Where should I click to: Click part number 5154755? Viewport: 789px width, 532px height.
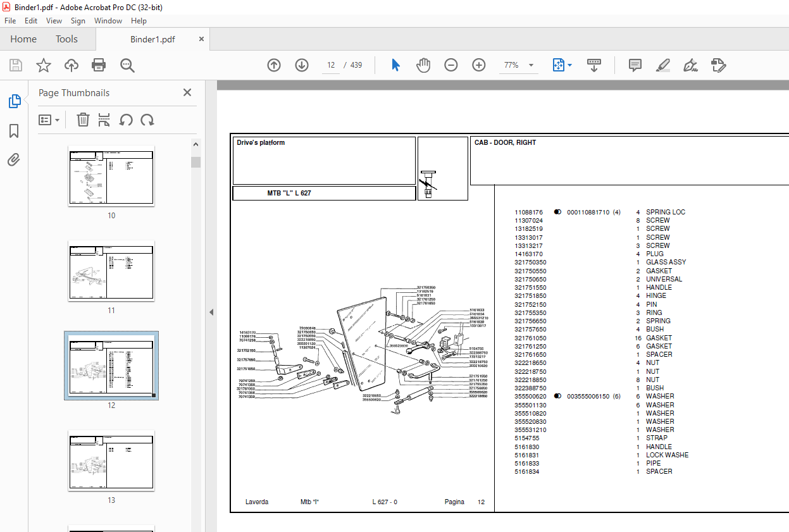[526, 438]
